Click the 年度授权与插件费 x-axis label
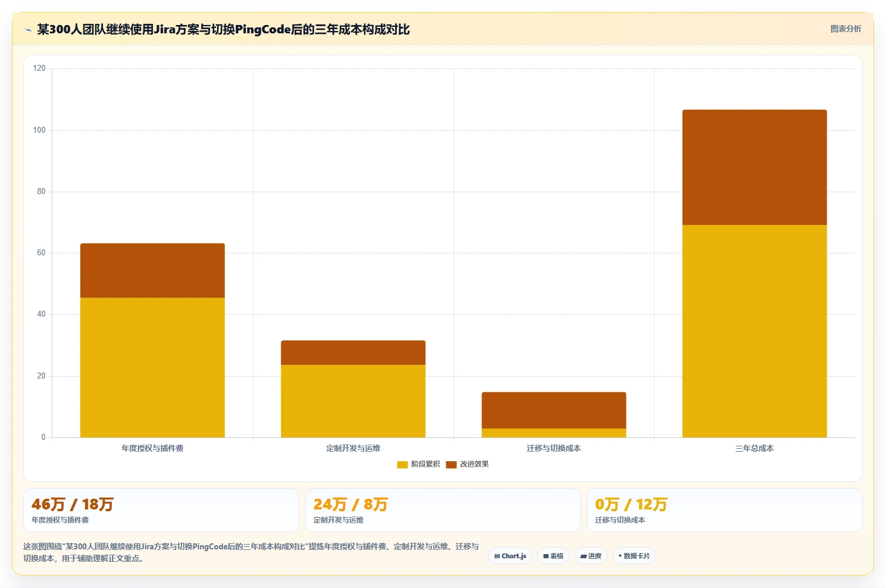The image size is (886, 588). 152,448
